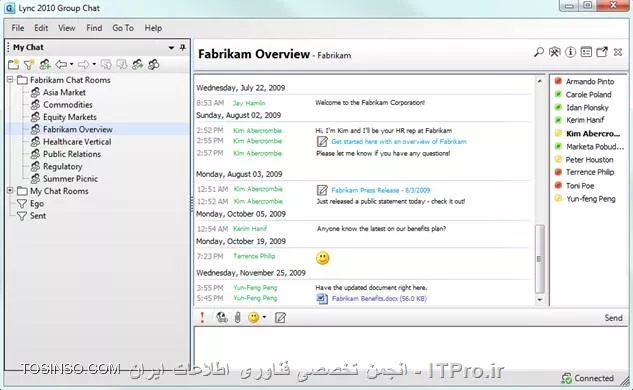
Task: Open the Fabrikam Press Release - 8/3/2009 link
Action: pyautogui.click(x=381, y=190)
